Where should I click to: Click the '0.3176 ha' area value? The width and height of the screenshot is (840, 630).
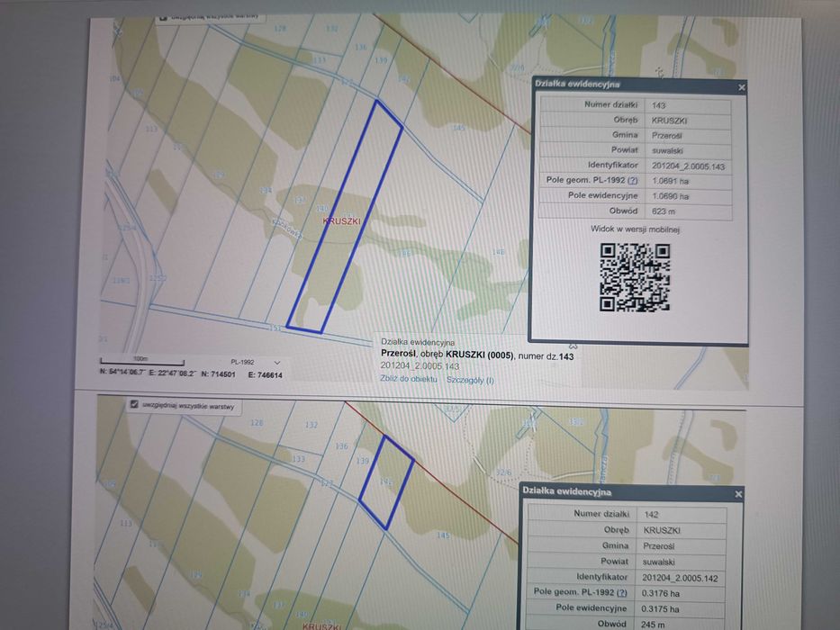coord(661,594)
